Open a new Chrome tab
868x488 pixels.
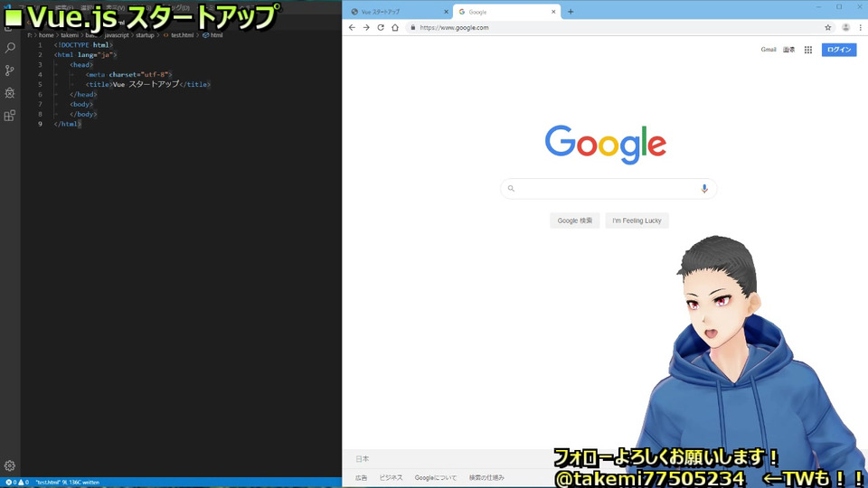coord(571,12)
